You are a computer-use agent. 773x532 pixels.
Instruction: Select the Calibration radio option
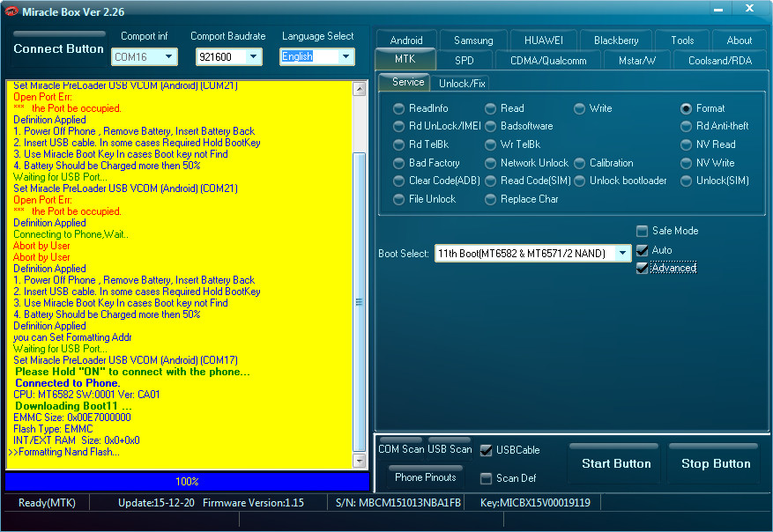pyautogui.click(x=604, y=163)
